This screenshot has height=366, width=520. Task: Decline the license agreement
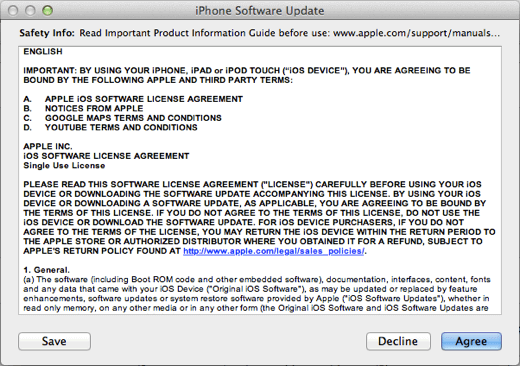click(398, 341)
